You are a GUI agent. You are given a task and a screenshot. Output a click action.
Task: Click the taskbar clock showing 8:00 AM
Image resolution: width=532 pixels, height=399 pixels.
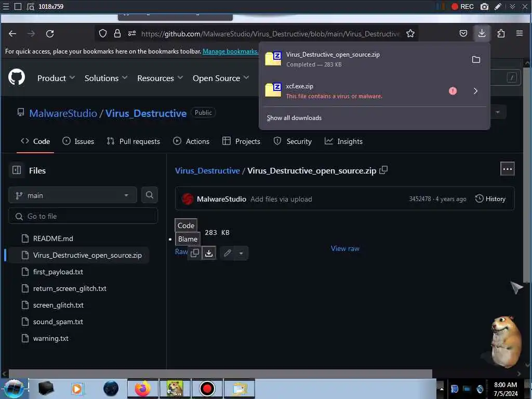[506, 389]
